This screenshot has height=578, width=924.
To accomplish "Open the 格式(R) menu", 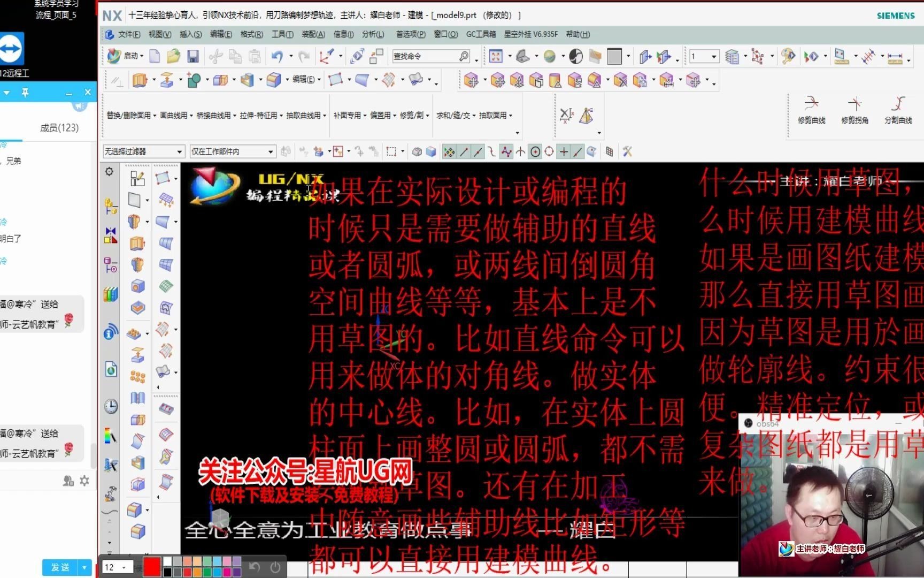I will coord(251,34).
